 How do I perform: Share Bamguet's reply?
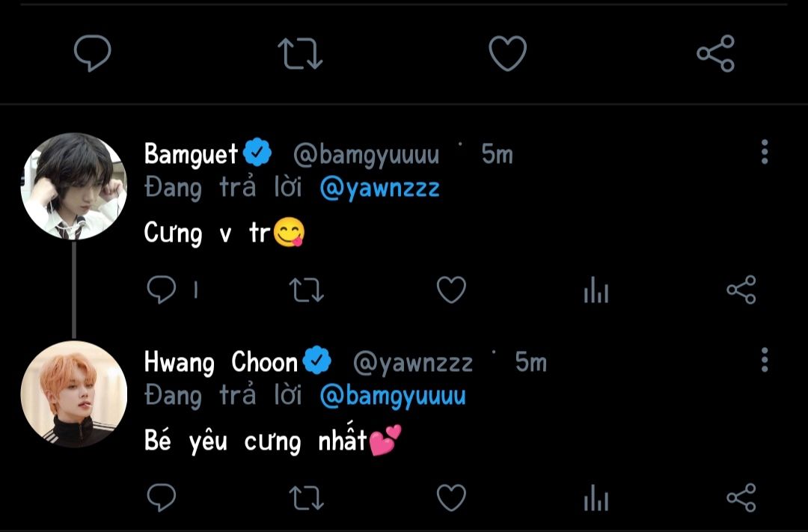tap(741, 290)
